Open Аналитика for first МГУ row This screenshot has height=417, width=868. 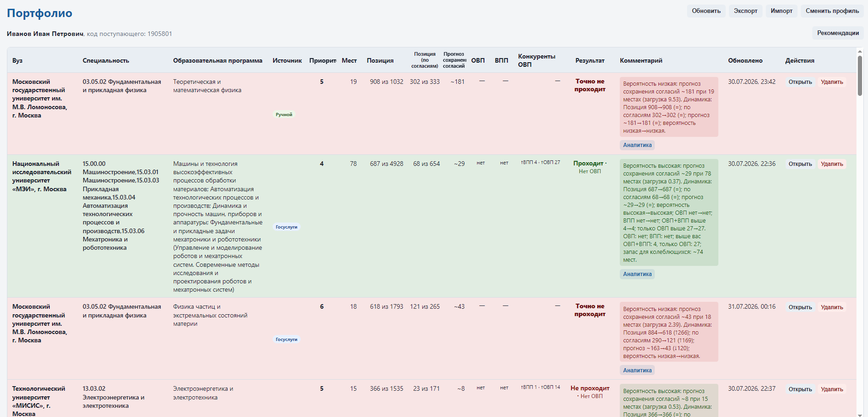(637, 145)
